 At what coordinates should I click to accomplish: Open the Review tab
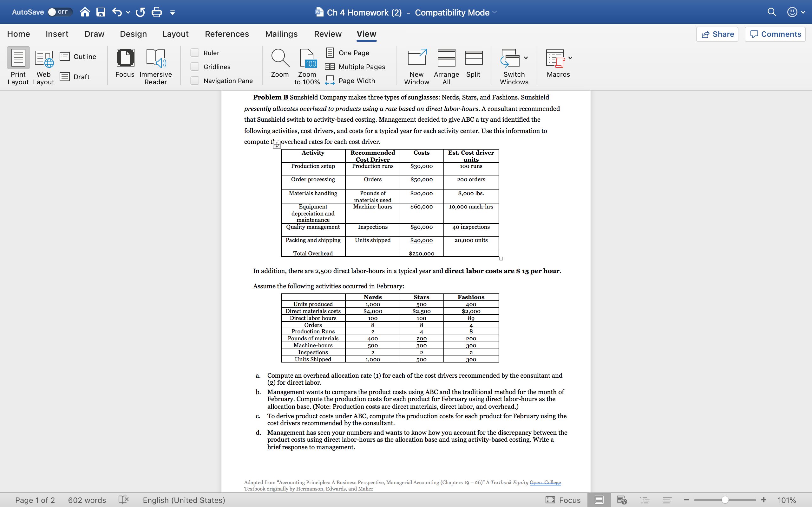[327, 34]
